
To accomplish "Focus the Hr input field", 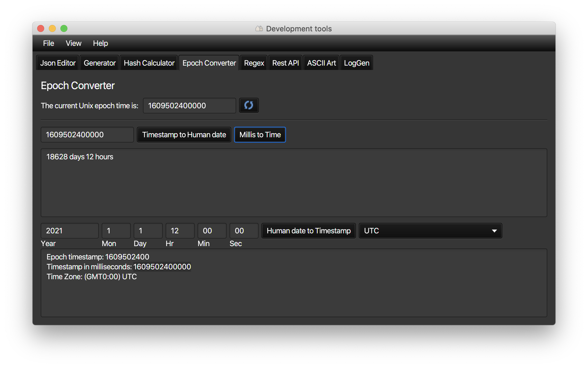I will (x=180, y=231).
